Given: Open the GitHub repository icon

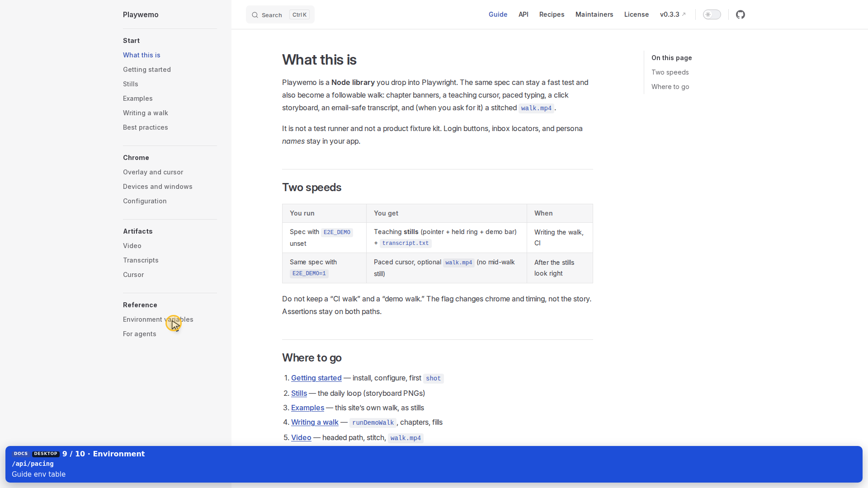Looking at the screenshot, I should [740, 14].
